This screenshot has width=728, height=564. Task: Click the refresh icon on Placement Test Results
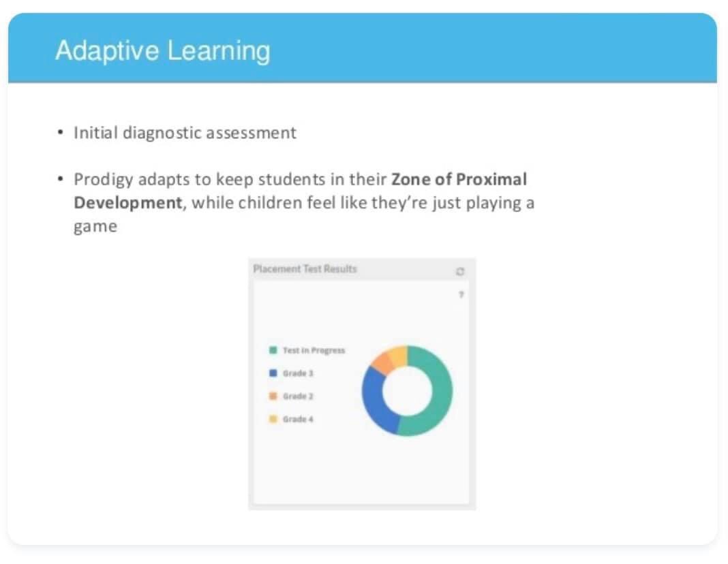[459, 271]
